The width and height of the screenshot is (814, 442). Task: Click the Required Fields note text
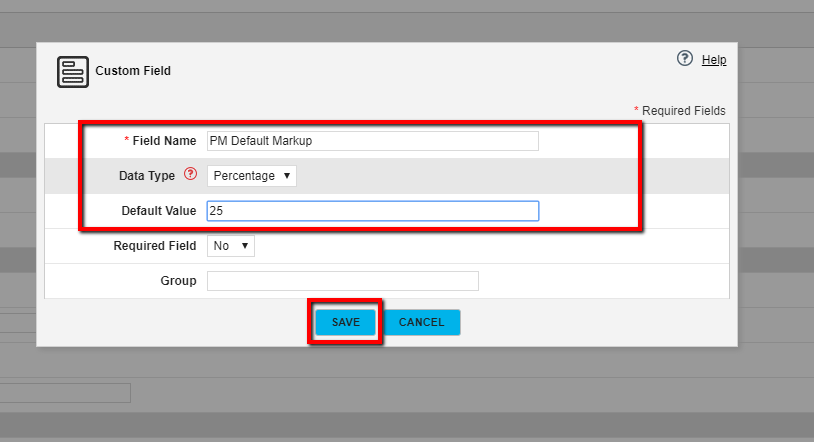pos(683,111)
